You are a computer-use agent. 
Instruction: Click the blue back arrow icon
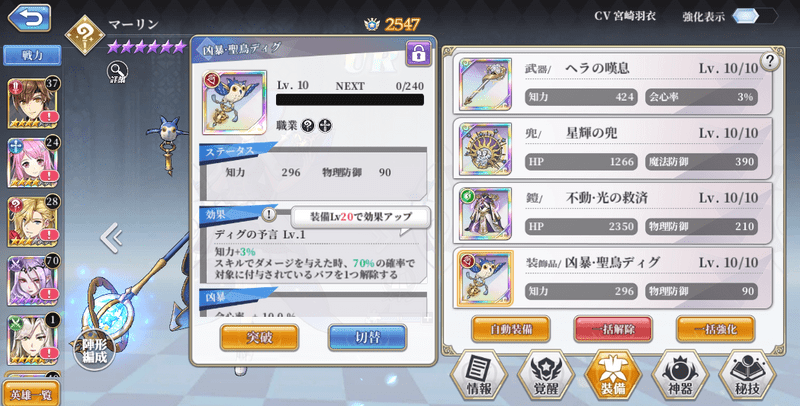click(x=30, y=18)
